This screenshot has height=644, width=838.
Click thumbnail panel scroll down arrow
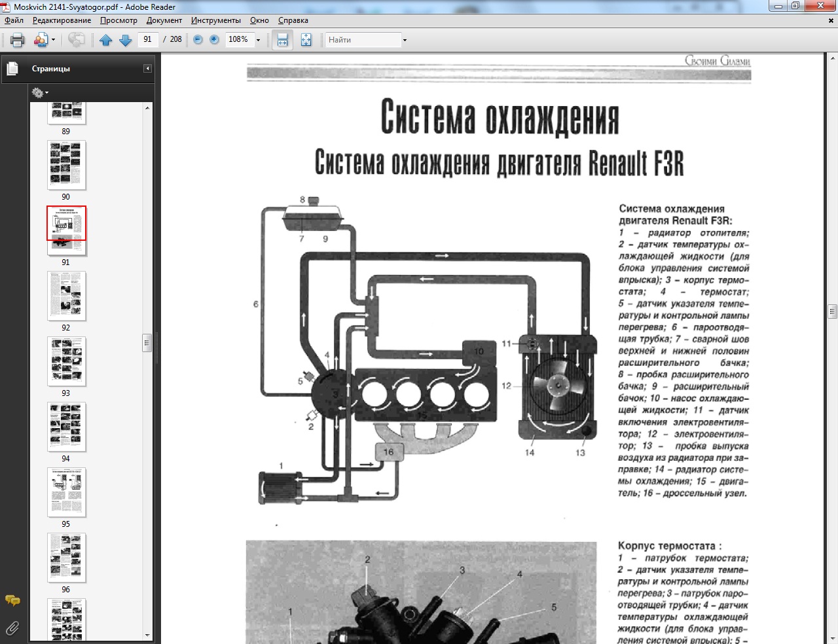click(147, 635)
